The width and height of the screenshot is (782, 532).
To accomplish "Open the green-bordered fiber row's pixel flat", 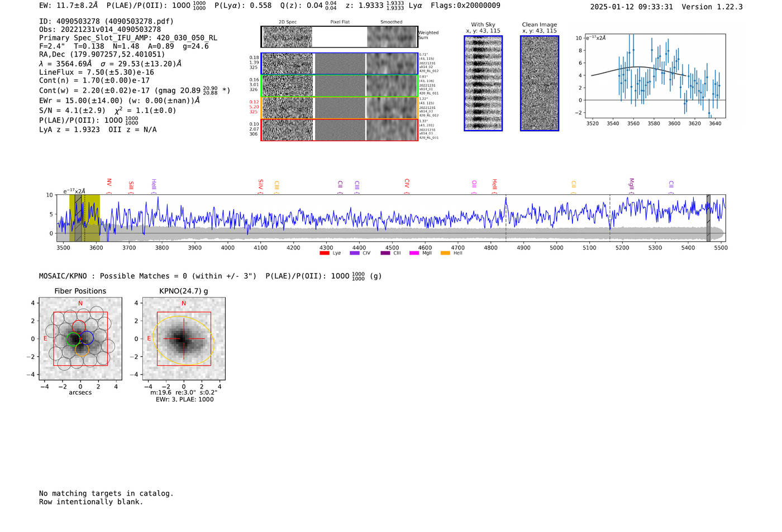I will (x=340, y=86).
